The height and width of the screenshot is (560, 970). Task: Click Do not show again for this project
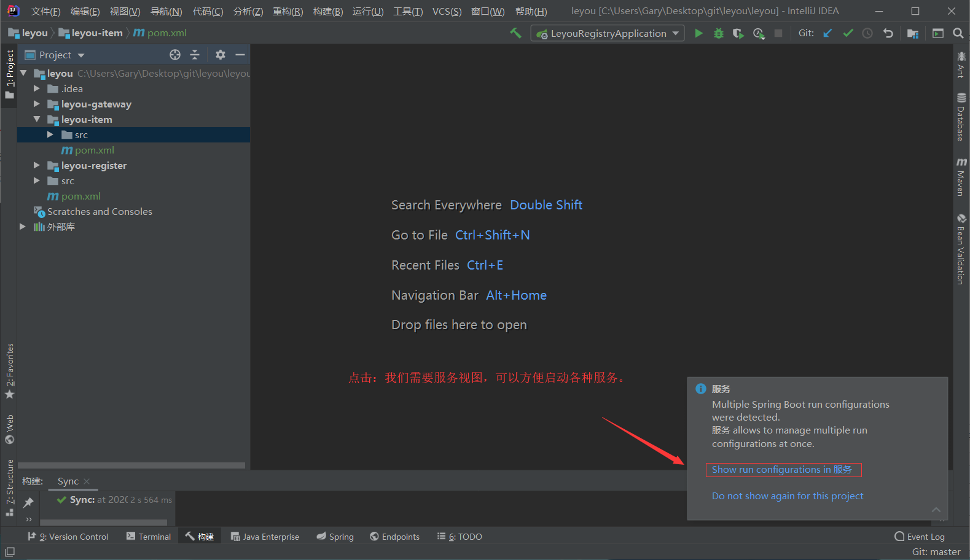pyautogui.click(x=788, y=496)
